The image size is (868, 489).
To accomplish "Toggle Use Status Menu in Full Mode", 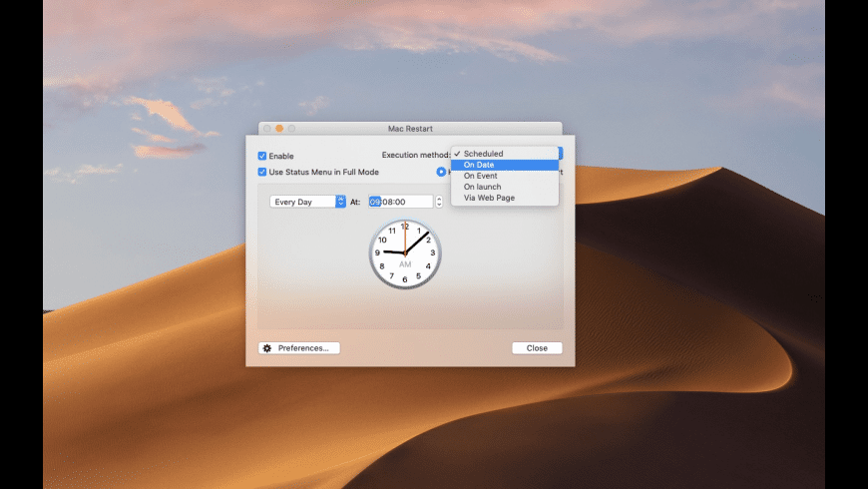I will (x=261, y=173).
